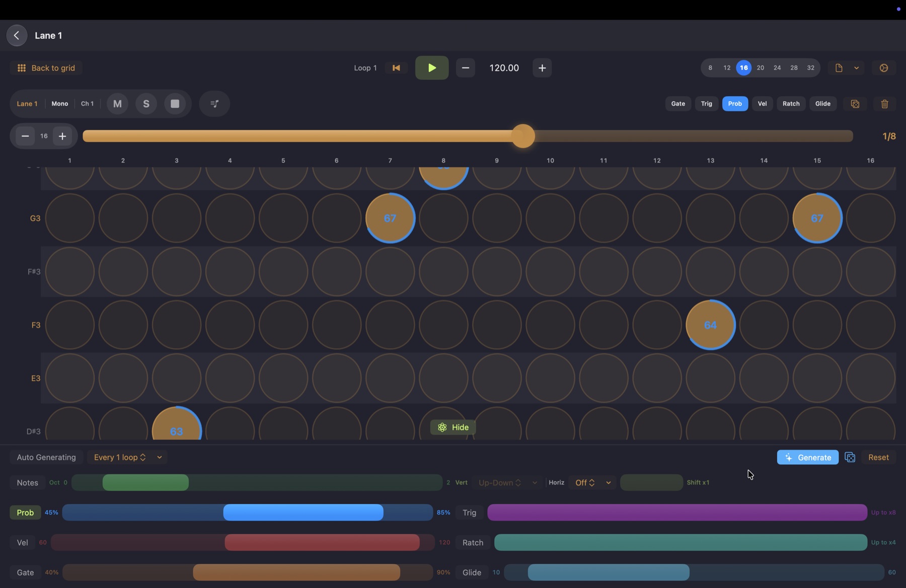Click the F3 note with value 64
Viewport: 906px width, 588px height.
[x=710, y=325]
